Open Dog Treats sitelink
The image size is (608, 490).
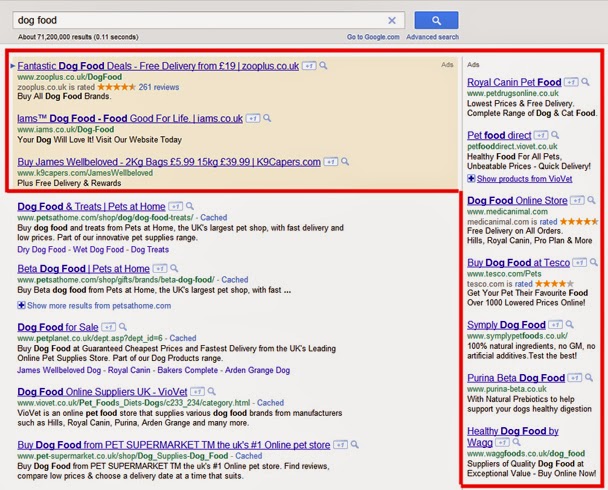[x=150, y=249]
